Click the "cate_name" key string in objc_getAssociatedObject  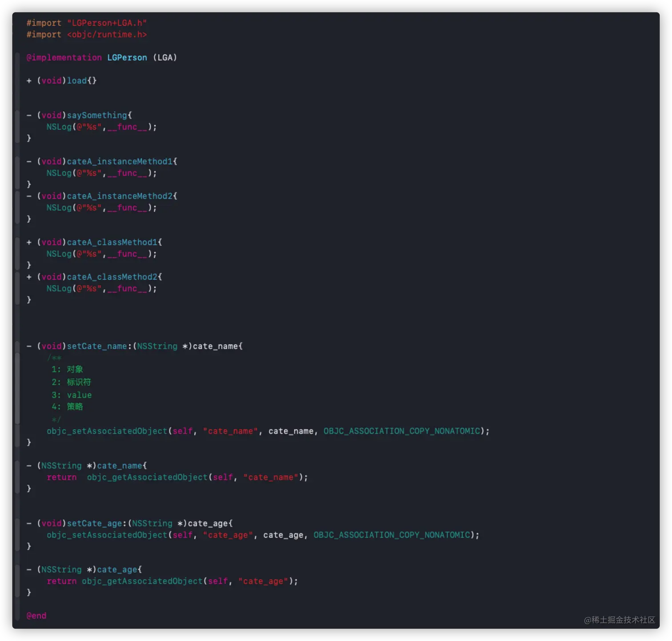point(271,478)
